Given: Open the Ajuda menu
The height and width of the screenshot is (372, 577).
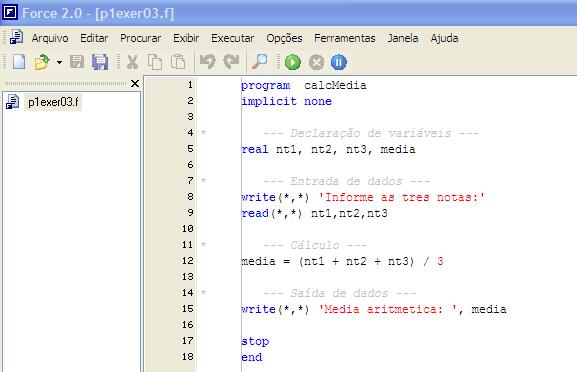Looking at the screenshot, I should 445,38.
